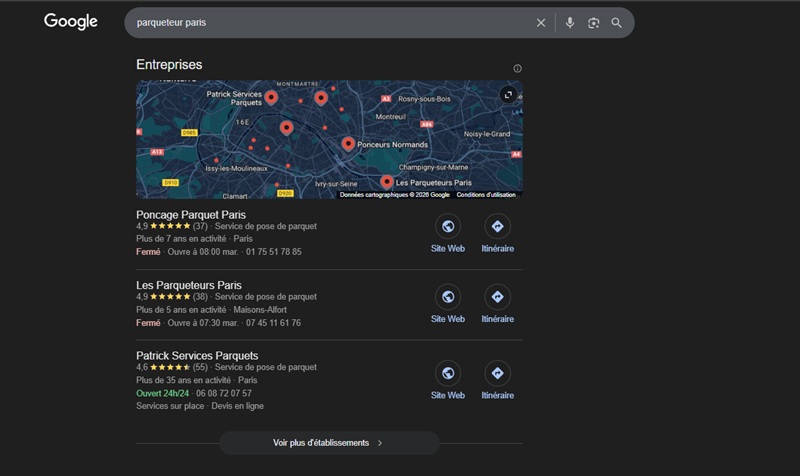Click phone number 07 45 11 61 76
Screen dimensions: 800x476
(x=273, y=323)
